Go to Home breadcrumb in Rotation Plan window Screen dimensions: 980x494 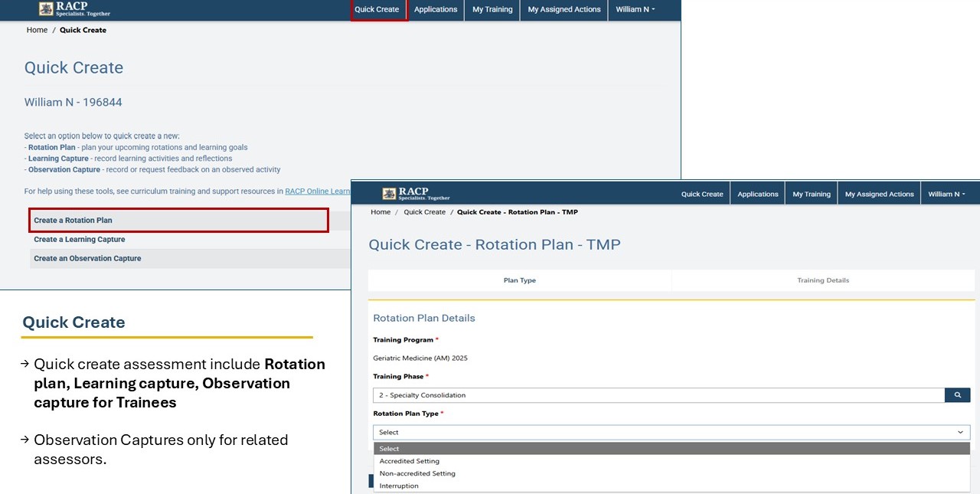click(x=381, y=212)
